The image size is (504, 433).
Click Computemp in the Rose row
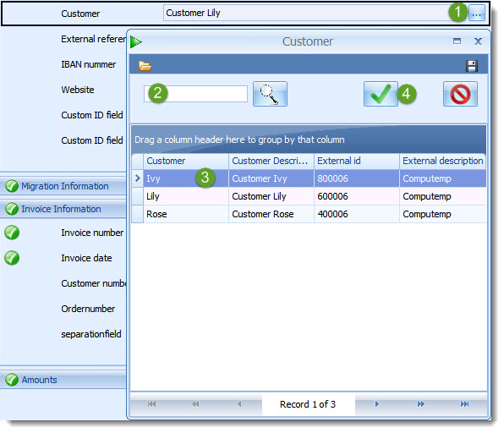click(x=442, y=214)
